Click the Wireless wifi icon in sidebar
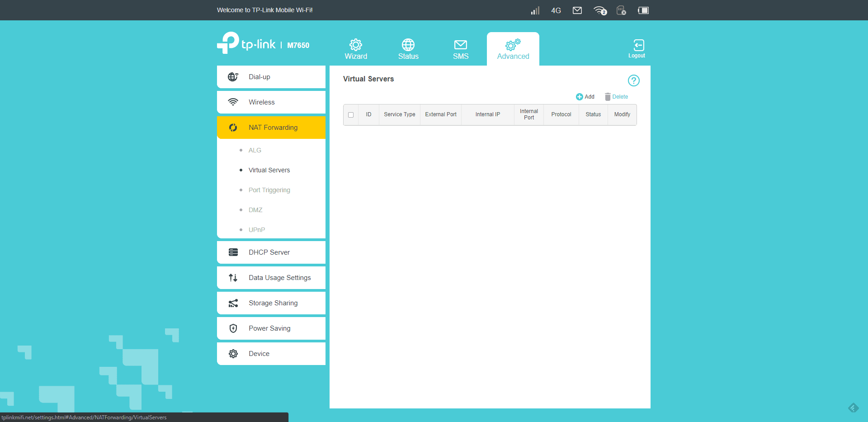The height and width of the screenshot is (422, 868). 233,102
